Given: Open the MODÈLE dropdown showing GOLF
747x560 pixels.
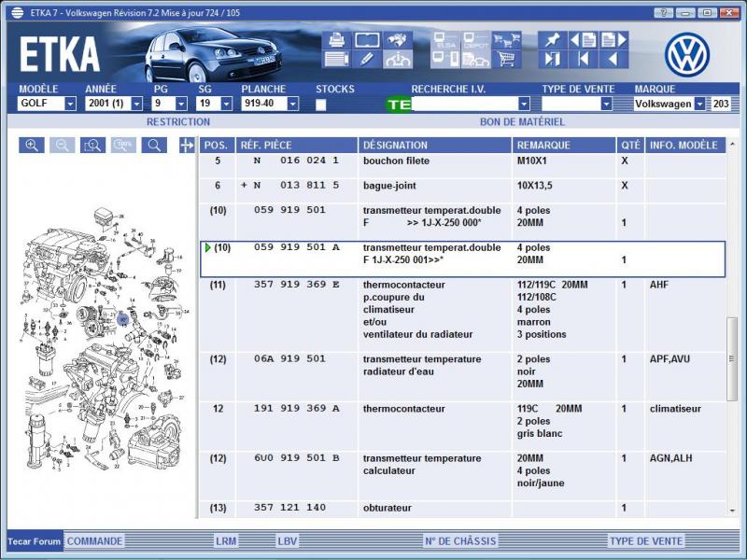Looking at the screenshot, I should (71, 104).
